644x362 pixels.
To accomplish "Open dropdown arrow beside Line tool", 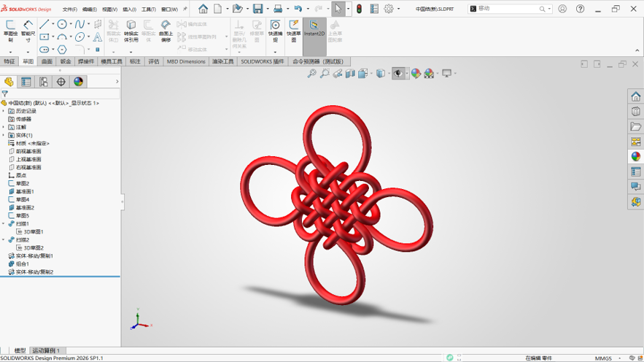I will [x=53, y=24].
